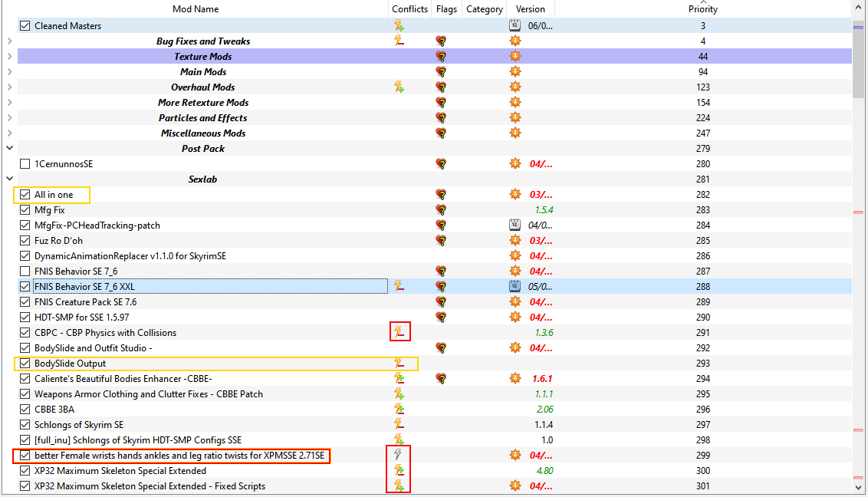
Task: Sort by Version column header
Action: coord(531,9)
